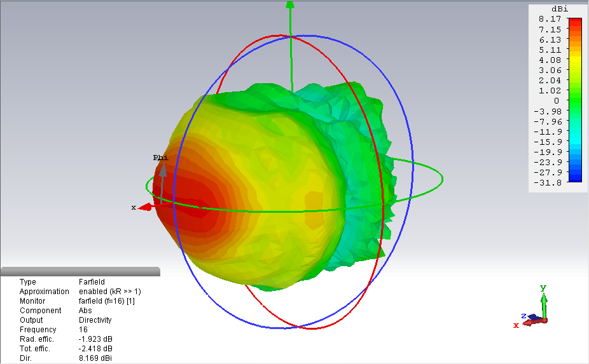This screenshot has width=589, height=364.
Task: Click the gray Phi arrow marker
Action: [163, 170]
